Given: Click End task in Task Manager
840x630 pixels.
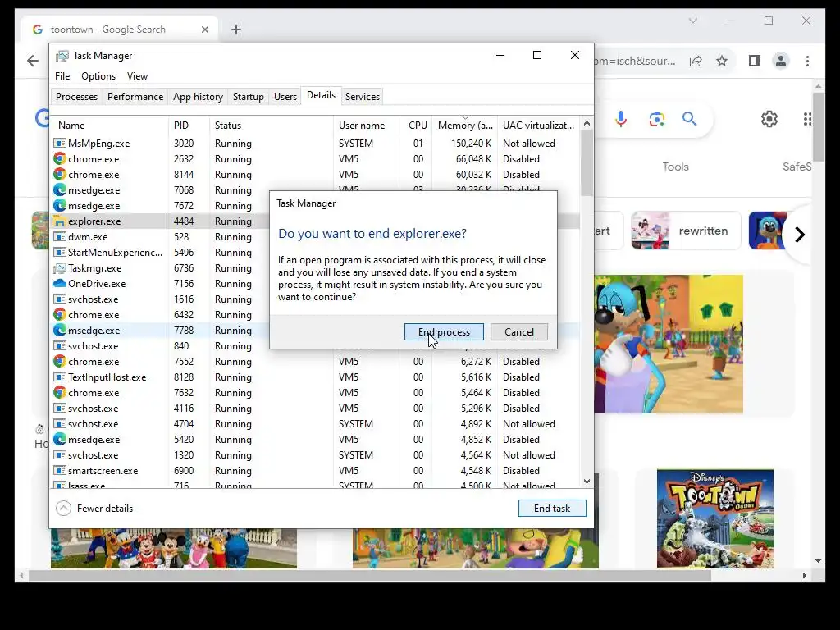Looking at the screenshot, I should (552, 509).
